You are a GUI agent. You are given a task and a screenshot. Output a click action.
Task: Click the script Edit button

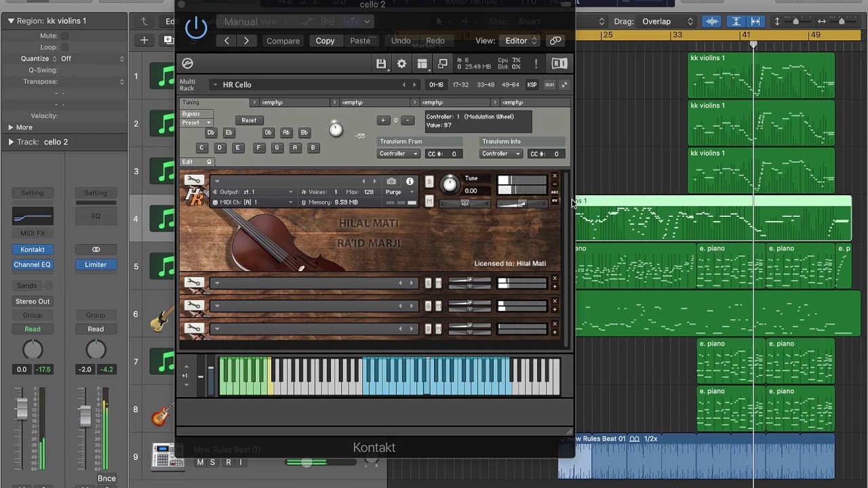click(x=197, y=162)
